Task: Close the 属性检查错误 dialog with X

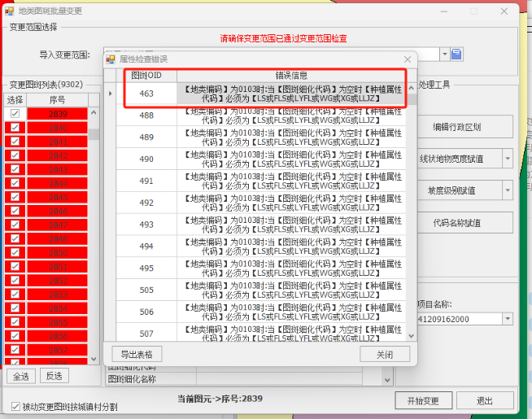Action: pos(408,59)
